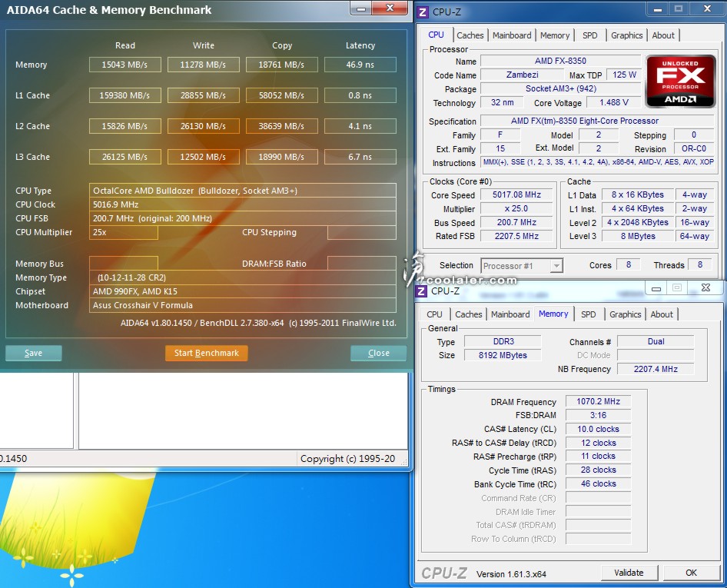The width and height of the screenshot is (727, 588).
Task: Click Core Voltage value 1.488 V
Action: pyautogui.click(x=613, y=102)
